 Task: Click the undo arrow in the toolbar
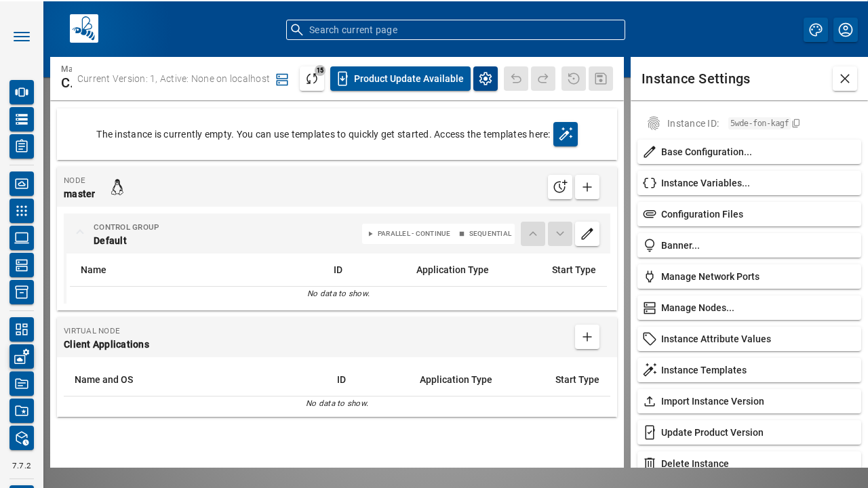515,79
